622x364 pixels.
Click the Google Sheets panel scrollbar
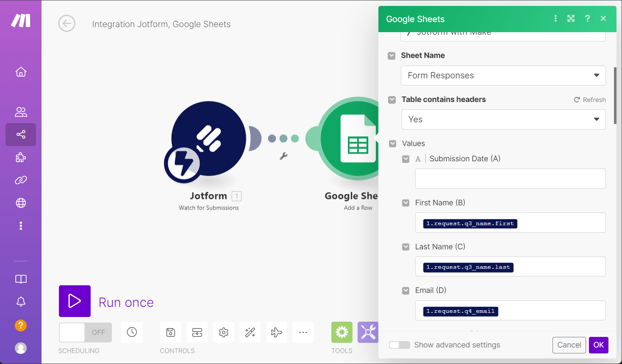click(x=615, y=95)
